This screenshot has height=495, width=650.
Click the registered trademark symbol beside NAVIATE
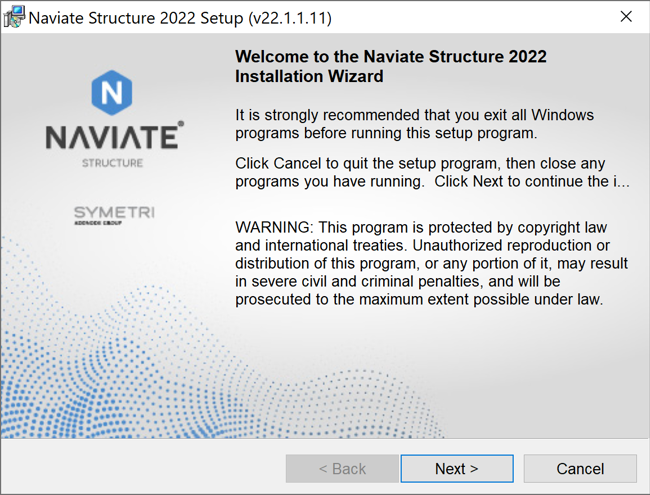click(181, 123)
